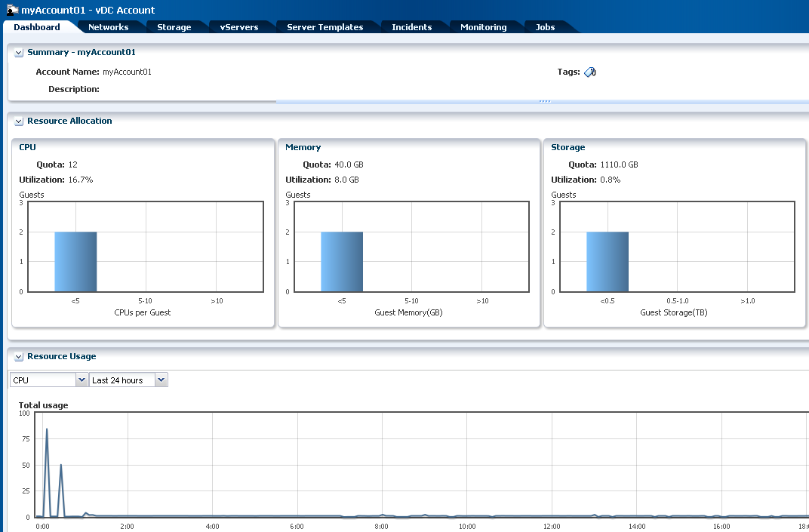Image resolution: width=809 pixels, height=532 pixels.
Task: Click the Guest Storage(TB) axis label
Action: pyautogui.click(x=674, y=312)
